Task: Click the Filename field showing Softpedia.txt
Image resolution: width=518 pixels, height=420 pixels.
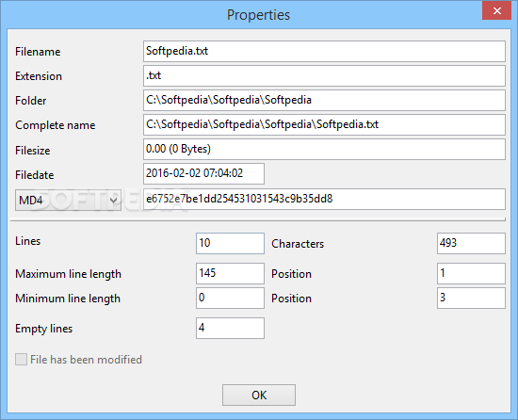Action: click(x=324, y=51)
